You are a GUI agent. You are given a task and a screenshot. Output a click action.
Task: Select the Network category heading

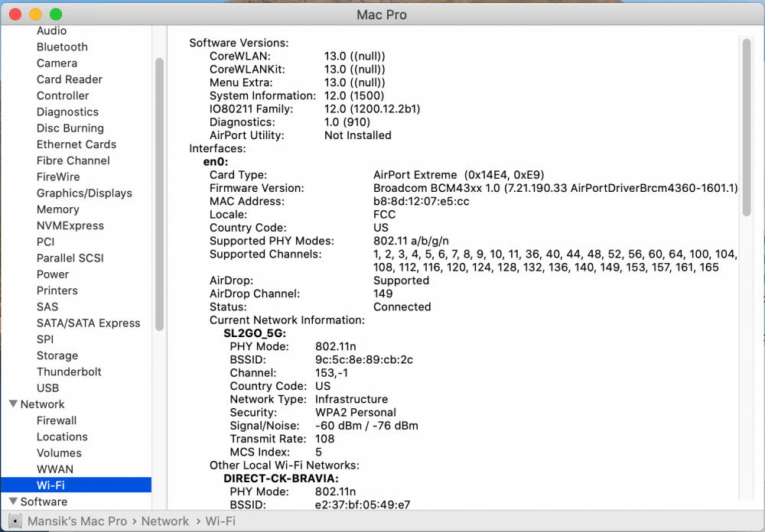(42, 404)
